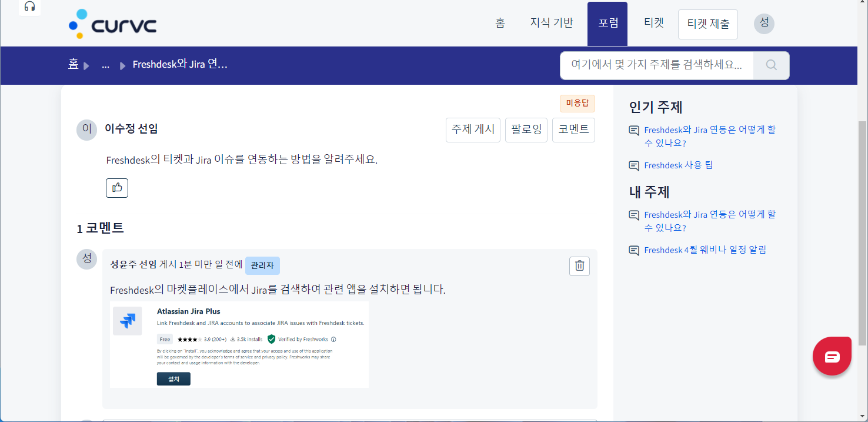868x422 pixels.
Task: Click topic icon beside 'Freshdesk 4월 웨비나 일정 알림'
Action: click(634, 250)
